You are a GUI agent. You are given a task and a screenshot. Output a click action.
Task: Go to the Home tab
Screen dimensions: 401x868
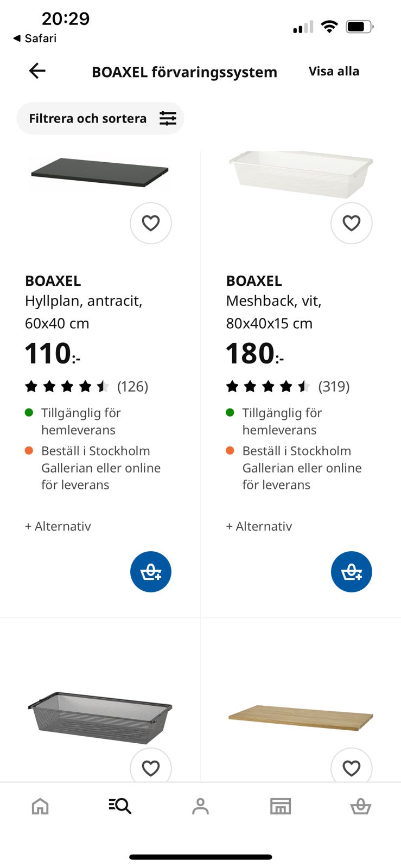40,807
